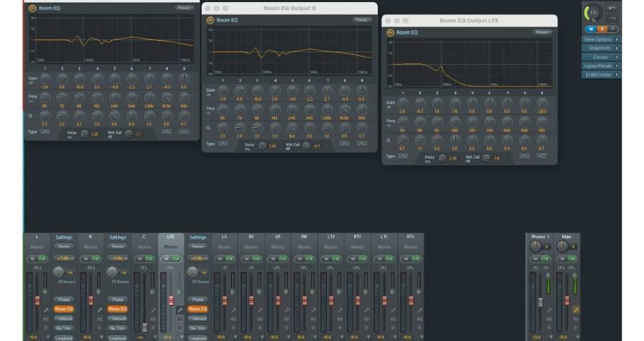Expand View Options panel
Image resolution: width=644 pixels, height=341 pixels.
[601, 39]
